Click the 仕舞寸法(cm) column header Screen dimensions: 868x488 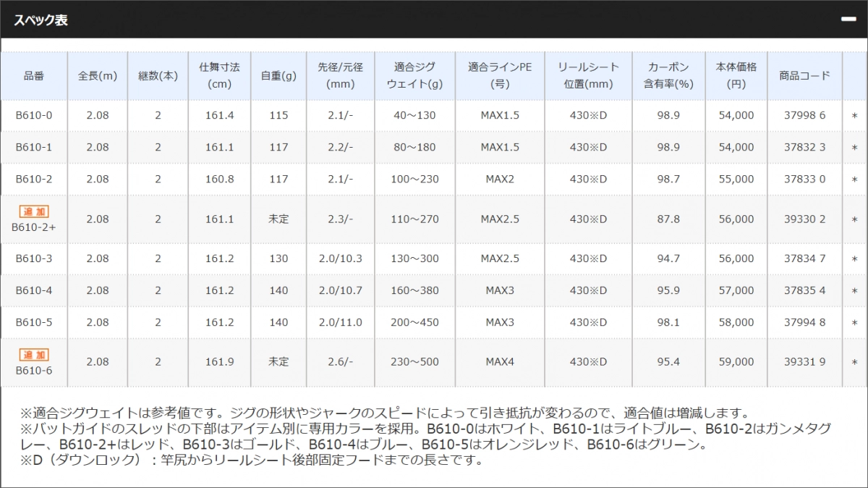tap(219, 75)
